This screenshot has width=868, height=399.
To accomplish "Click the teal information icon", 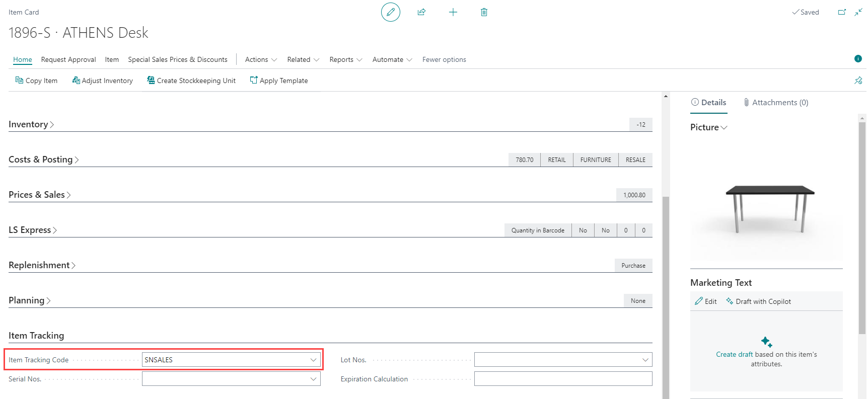I will (858, 59).
